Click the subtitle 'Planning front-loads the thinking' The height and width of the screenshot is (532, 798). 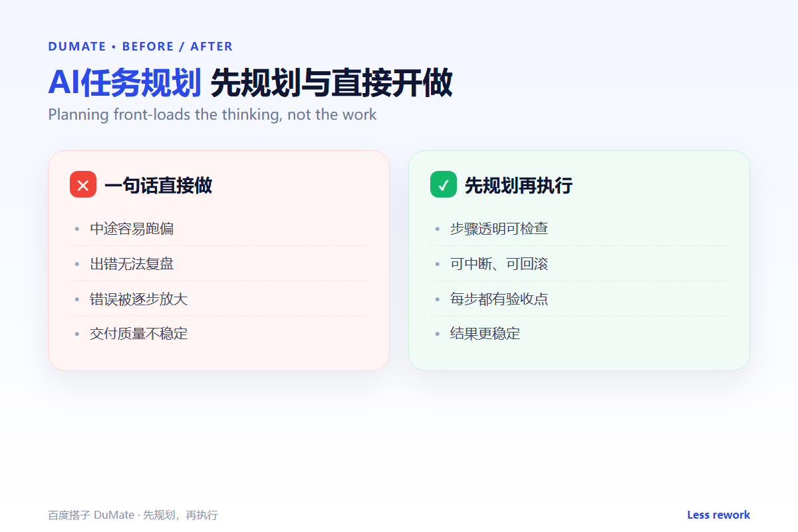point(164,114)
